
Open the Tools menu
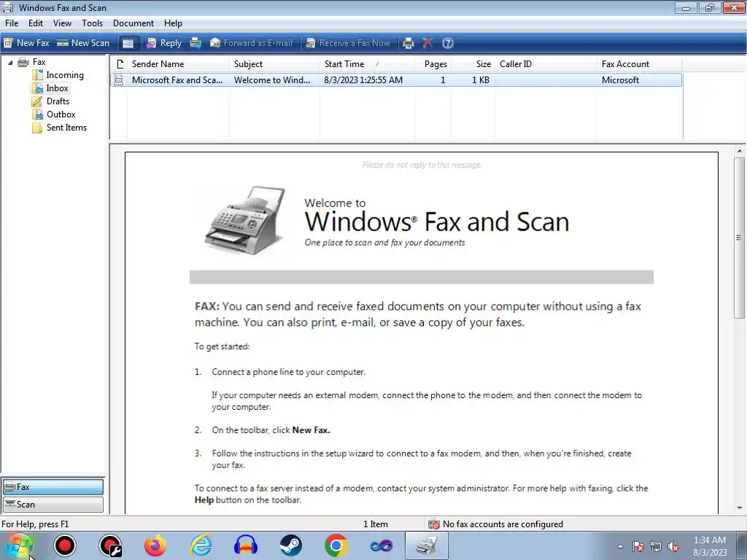92,23
